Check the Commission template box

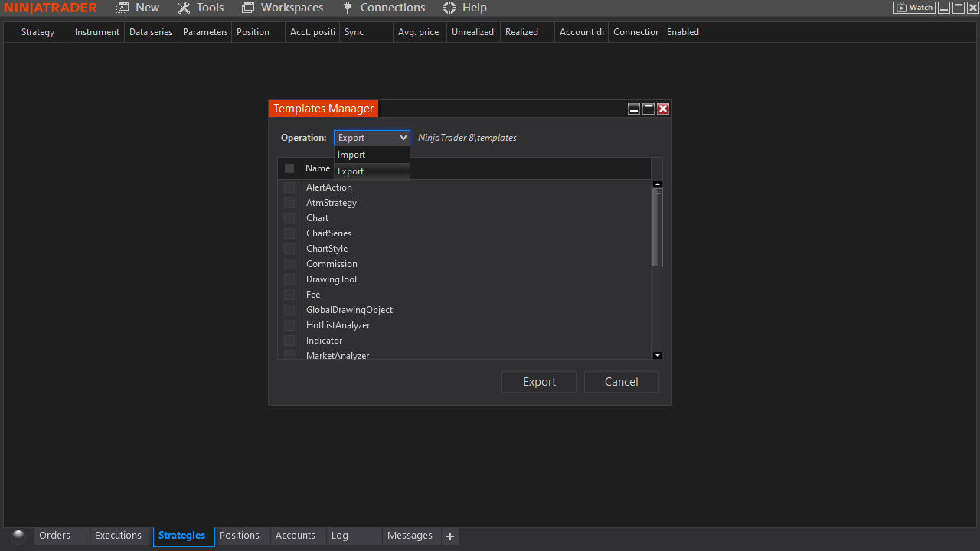coord(289,264)
